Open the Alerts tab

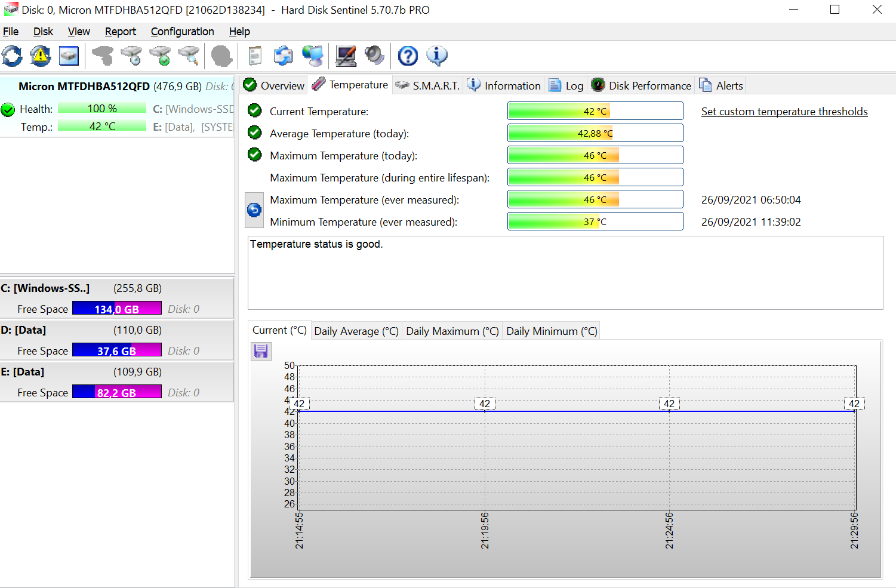click(721, 85)
